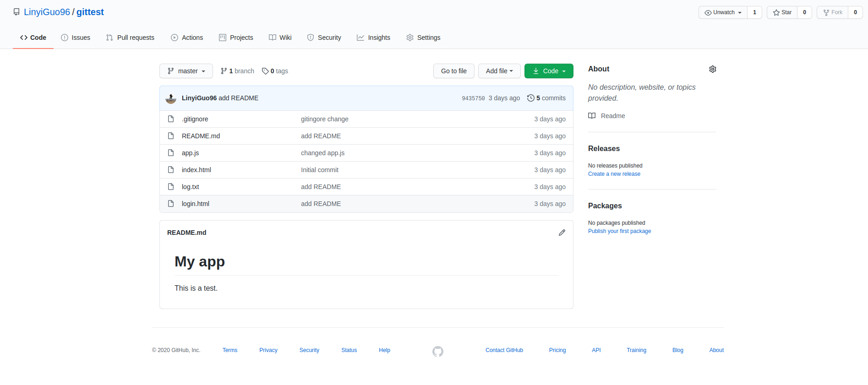Image resolution: width=868 pixels, height=385 pixels.
Task: Open the Terms footer link
Action: click(x=230, y=350)
